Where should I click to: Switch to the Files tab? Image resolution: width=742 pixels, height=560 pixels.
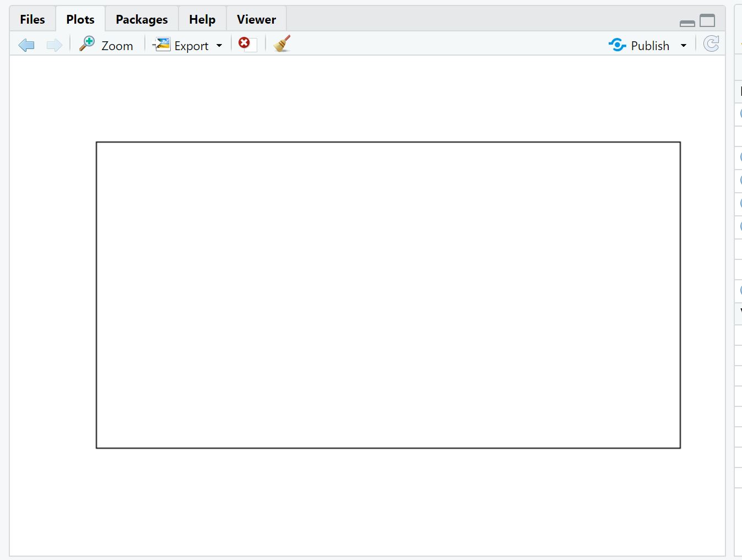[x=31, y=19]
